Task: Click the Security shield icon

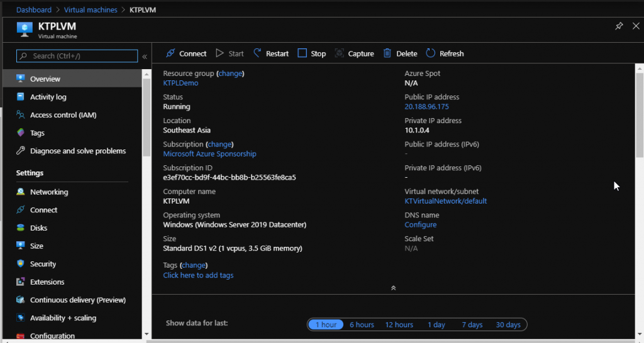Action: (21, 263)
